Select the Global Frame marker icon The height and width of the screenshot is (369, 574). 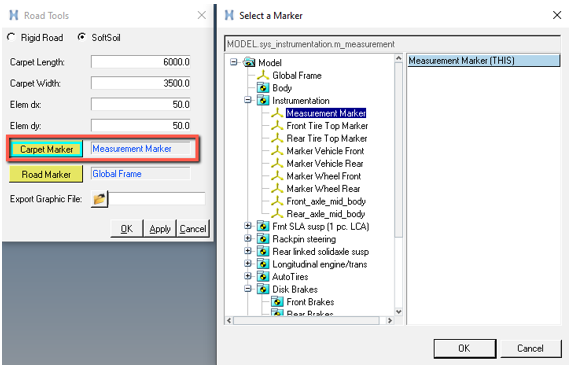click(x=263, y=75)
